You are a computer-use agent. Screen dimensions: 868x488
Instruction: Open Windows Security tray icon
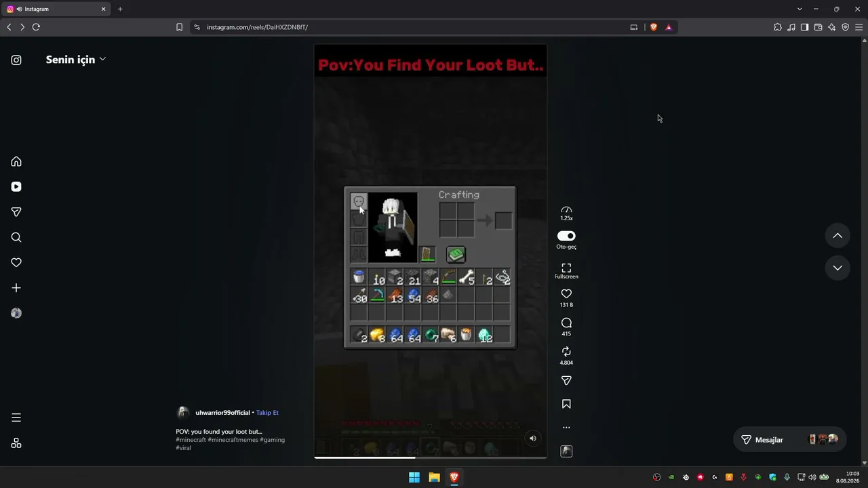[772, 477]
